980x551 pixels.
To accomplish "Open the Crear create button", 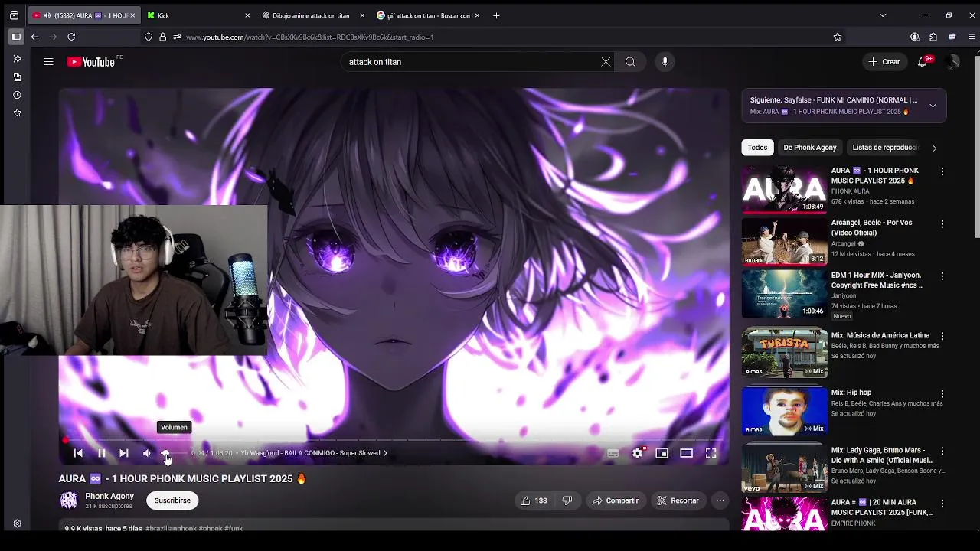I will (884, 62).
